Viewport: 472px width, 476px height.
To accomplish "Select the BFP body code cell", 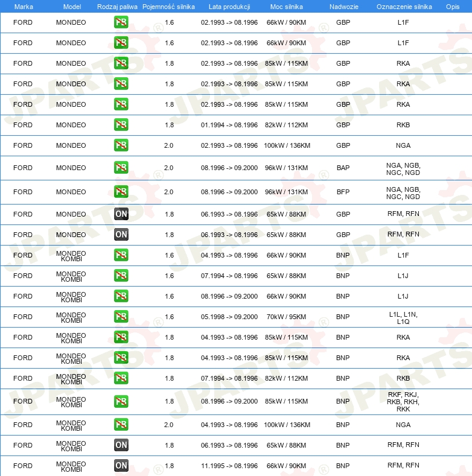I will (x=343, y=192).
